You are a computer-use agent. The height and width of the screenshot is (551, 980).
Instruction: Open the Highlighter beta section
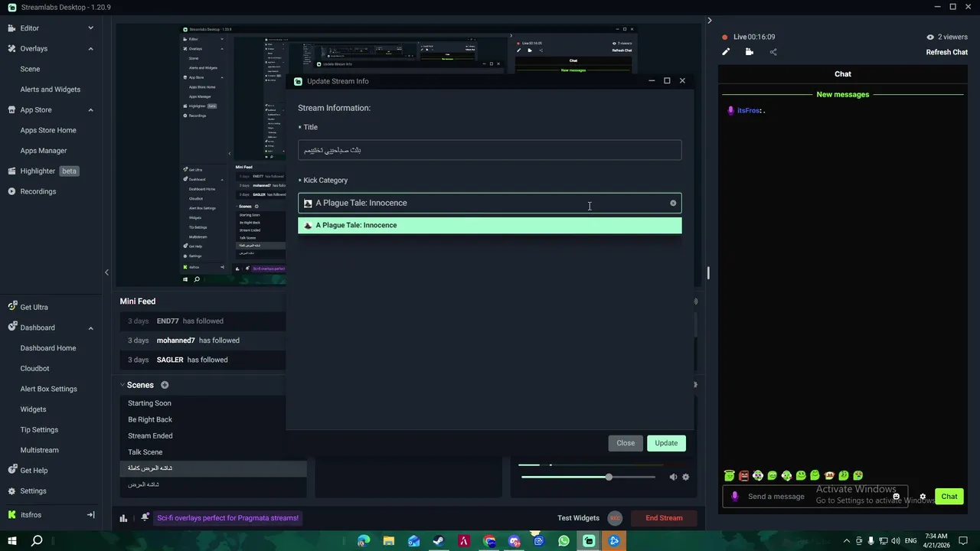point(44,171)
